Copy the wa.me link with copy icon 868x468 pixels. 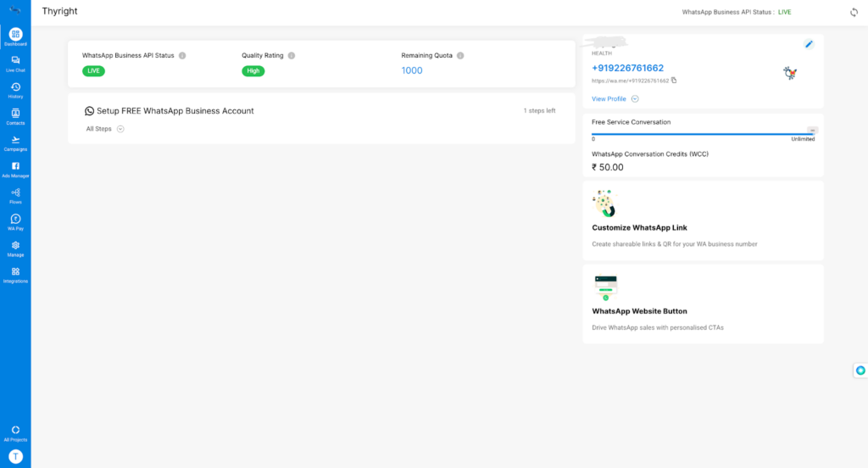coord(674,81)
